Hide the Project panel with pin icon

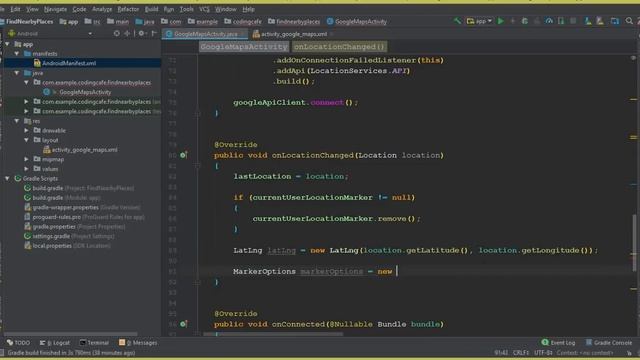pos(154,33)
